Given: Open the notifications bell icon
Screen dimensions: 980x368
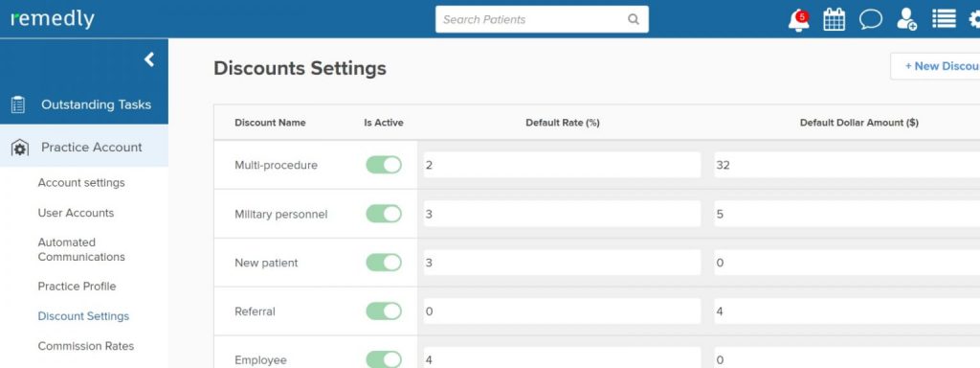Looking at the screenshot, I should pos(798,20).
